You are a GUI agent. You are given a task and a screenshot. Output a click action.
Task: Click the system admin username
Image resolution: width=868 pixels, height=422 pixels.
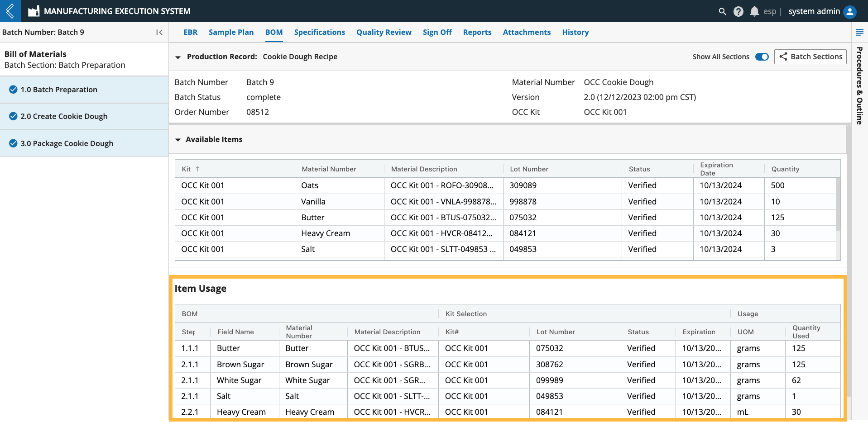coord(814,11)
